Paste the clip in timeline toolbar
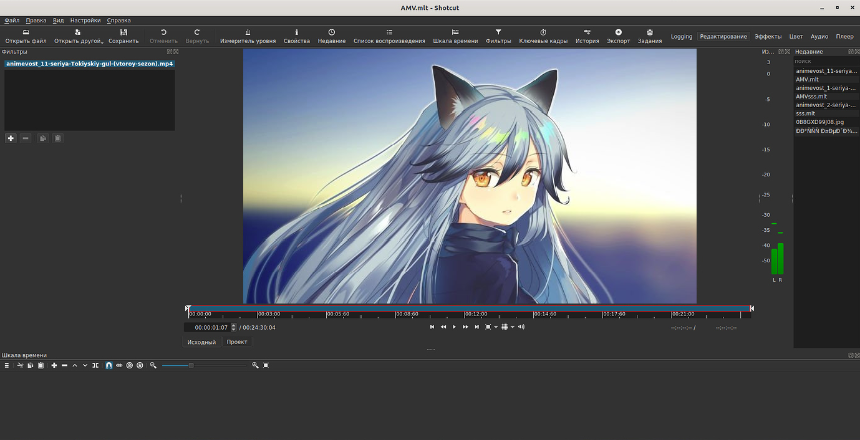 pos(41,365)
